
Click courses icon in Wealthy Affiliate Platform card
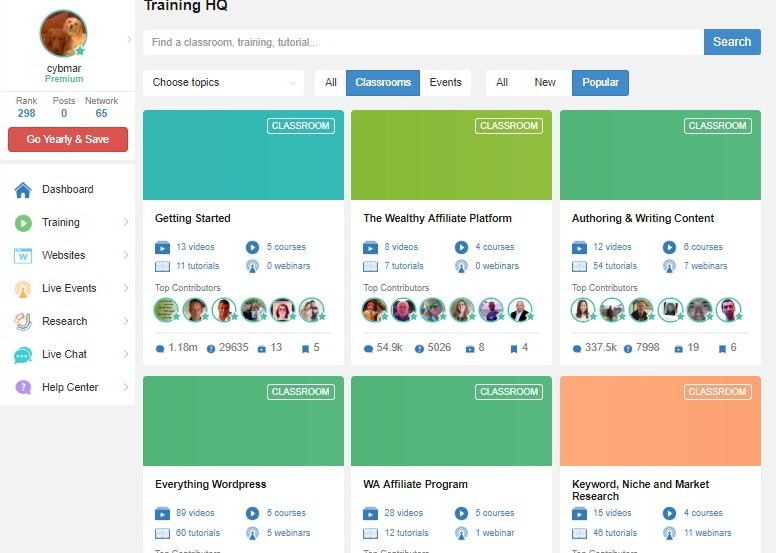coord(461,247)
